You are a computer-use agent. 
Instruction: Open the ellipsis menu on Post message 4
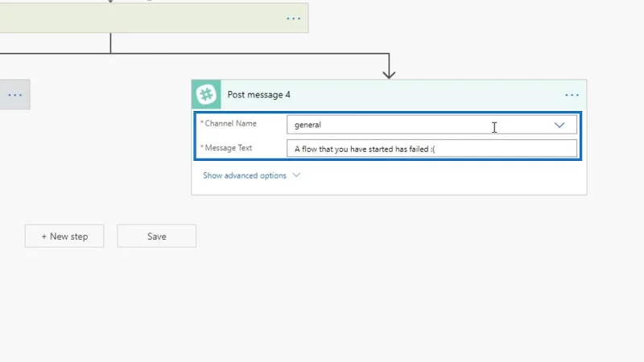(572, 95)
